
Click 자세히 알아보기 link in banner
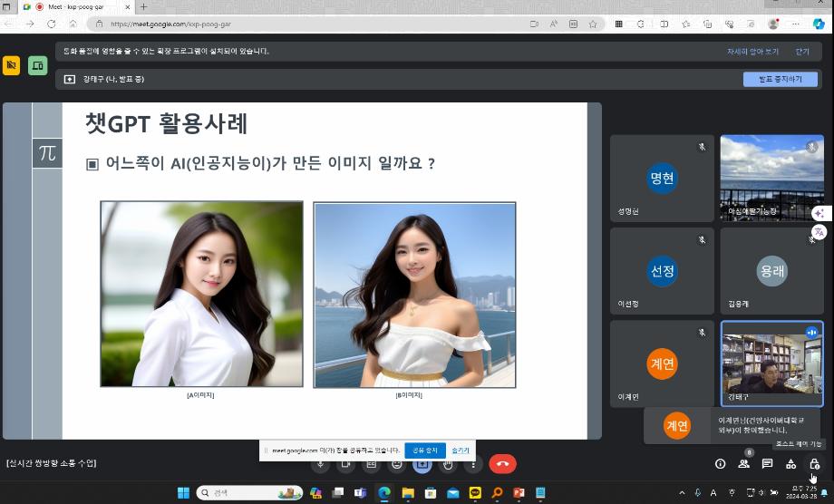tap(752, 52)
